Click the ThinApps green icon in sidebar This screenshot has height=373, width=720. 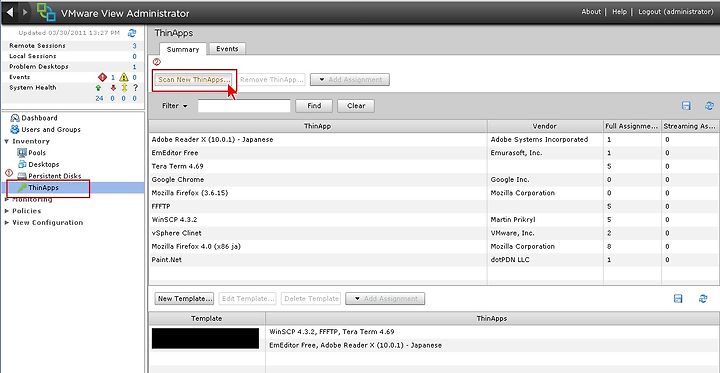(x=22, y=187)
